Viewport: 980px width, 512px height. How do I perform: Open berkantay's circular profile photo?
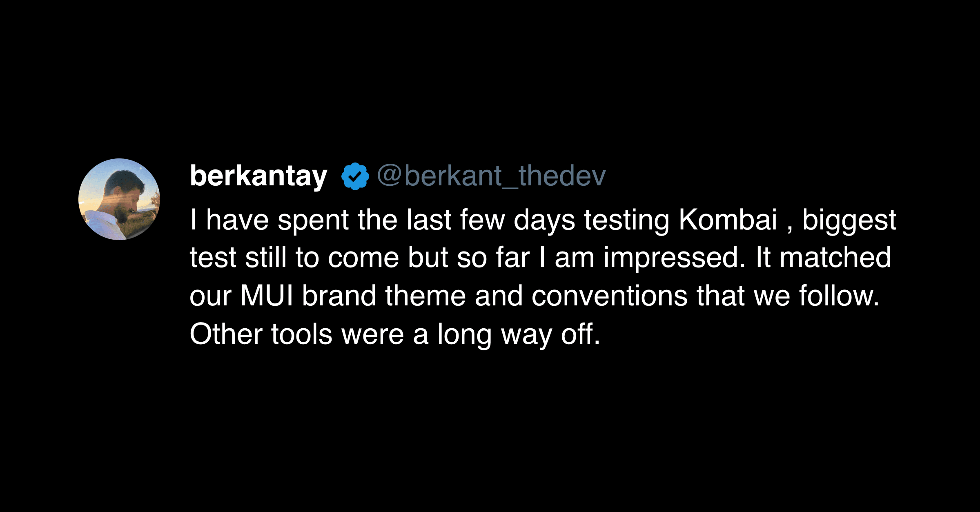[119, 199]
